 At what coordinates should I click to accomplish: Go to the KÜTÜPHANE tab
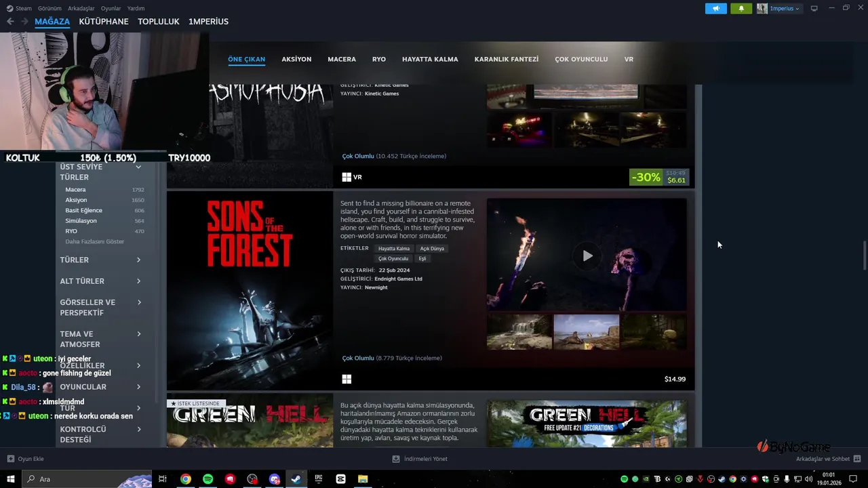[104, 22]
